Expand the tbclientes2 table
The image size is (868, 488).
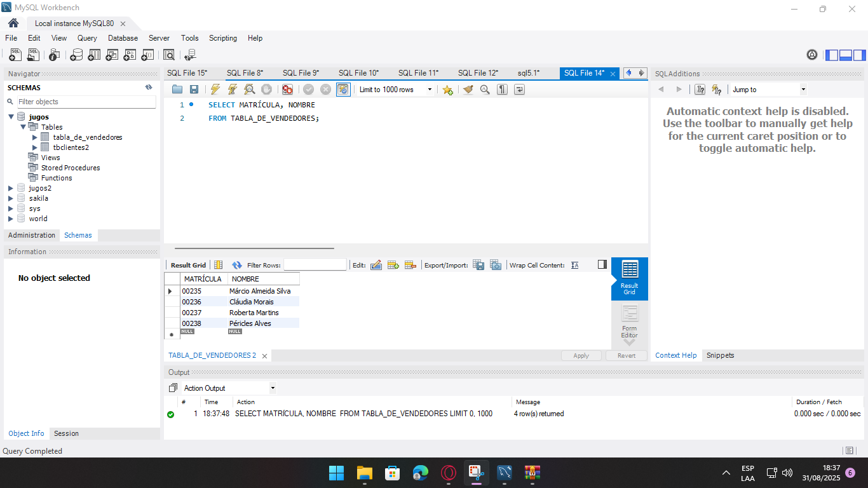pyautogui.click(x=35, y=147)
